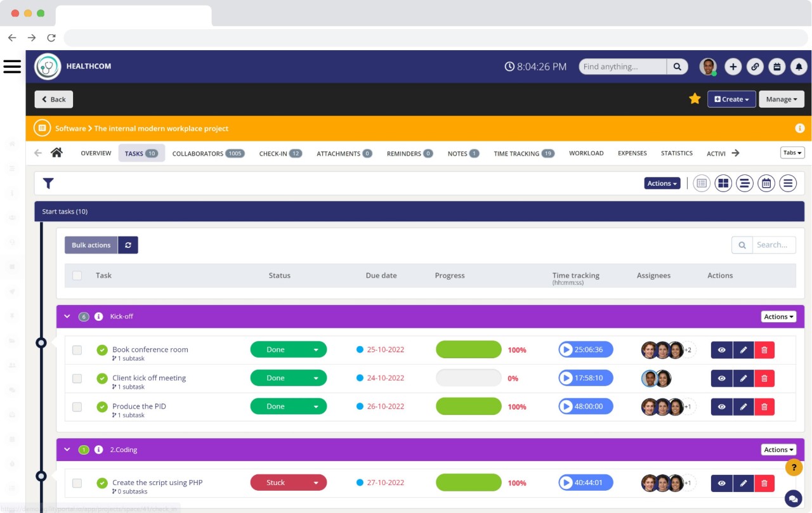
Task: Click the refresh icon beside Bulk actions
Action: click(128, 245)
